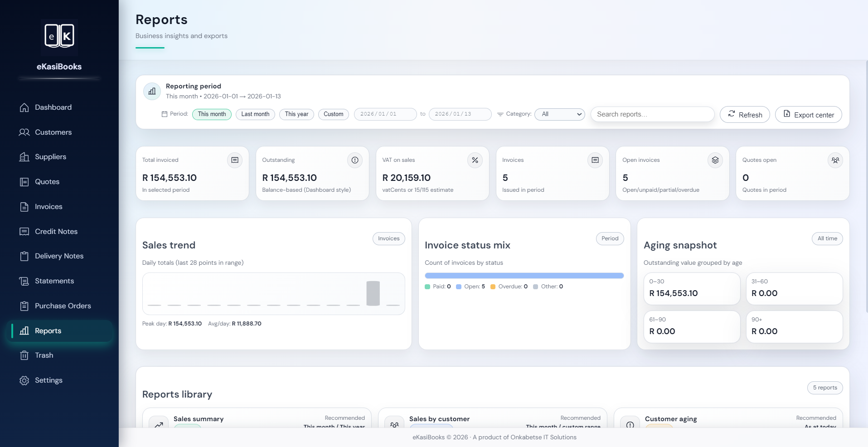This screenshot has height=447, width=868.
Task: Enable the Custom period option
Action: click(333, 114)
